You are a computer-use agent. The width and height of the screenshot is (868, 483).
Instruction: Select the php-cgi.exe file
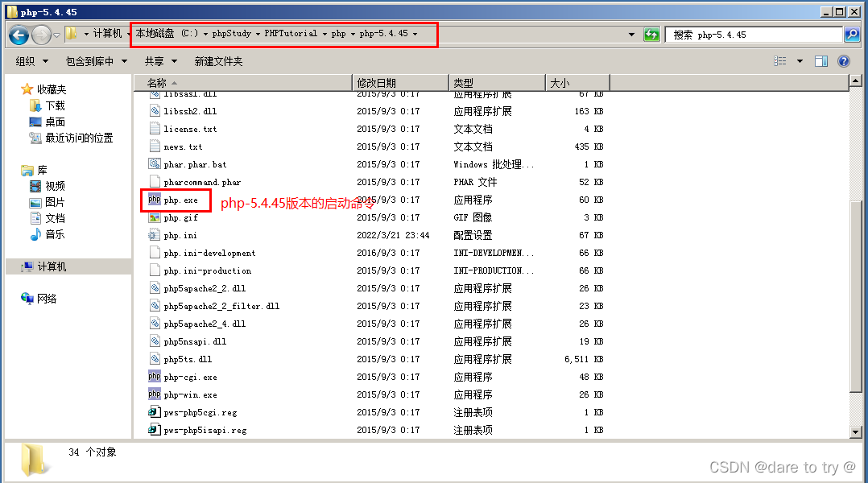click(190, 377)
